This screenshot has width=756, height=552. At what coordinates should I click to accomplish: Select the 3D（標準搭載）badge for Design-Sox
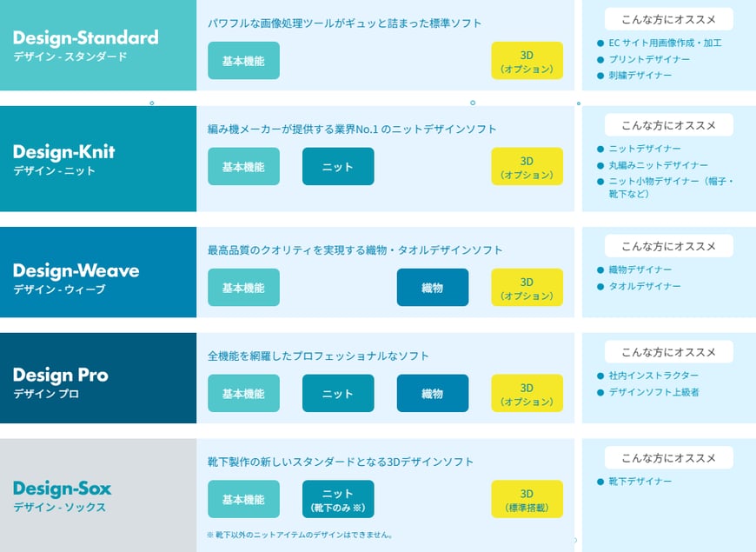(x=527, y=500)
